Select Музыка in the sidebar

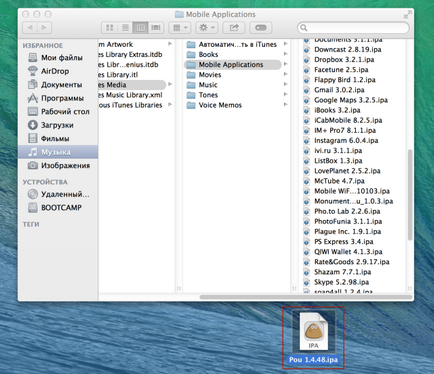pos(58,152)
